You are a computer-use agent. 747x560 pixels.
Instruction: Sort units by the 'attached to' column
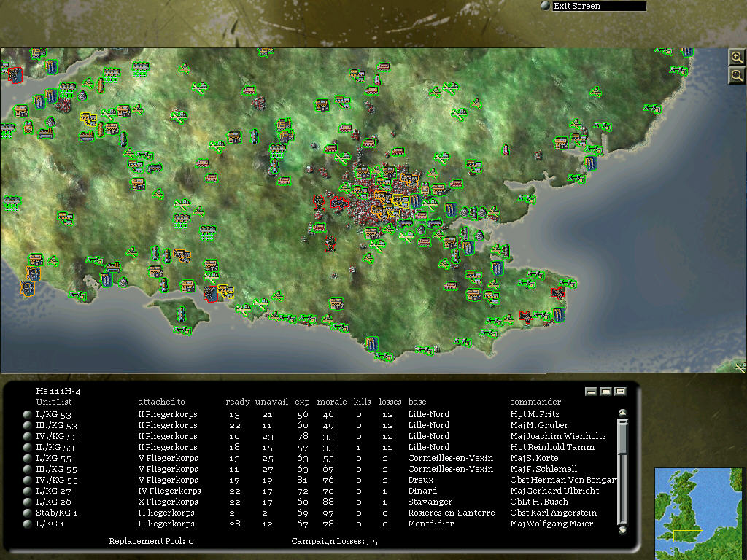161,402
